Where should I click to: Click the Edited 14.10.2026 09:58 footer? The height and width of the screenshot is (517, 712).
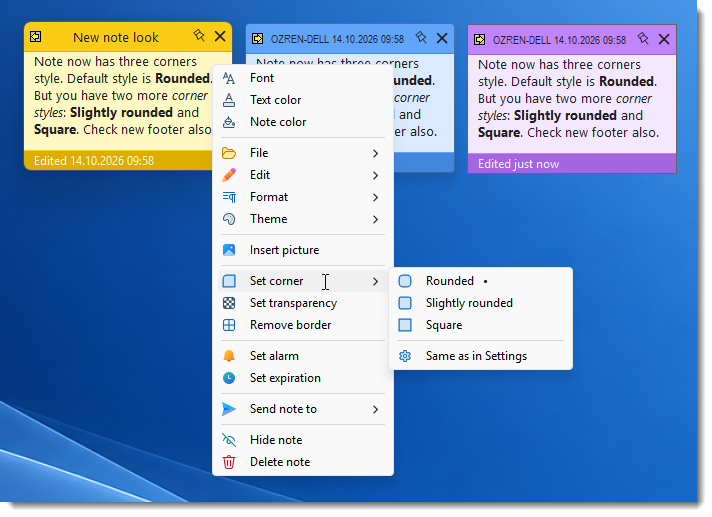click(x=94, y=161)
